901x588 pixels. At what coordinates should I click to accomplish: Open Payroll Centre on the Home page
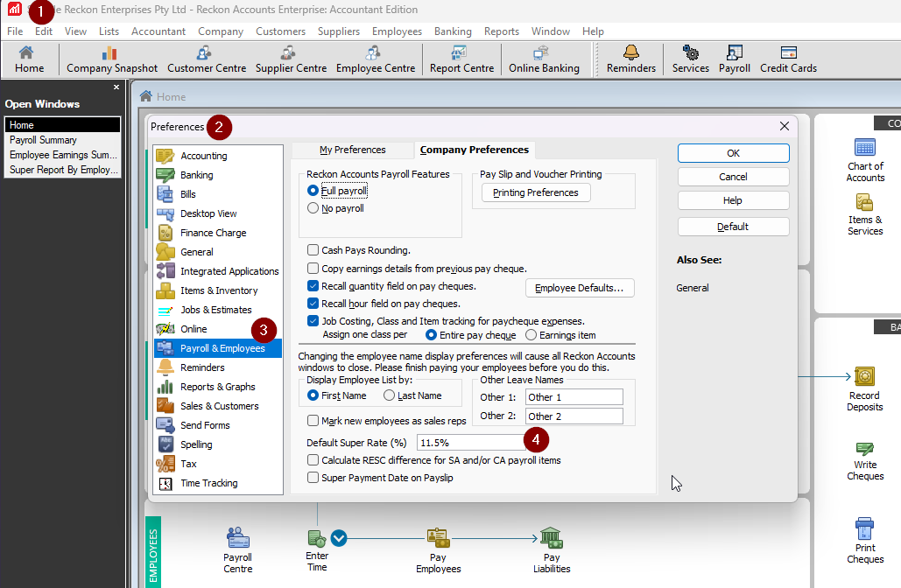point(237,550)
